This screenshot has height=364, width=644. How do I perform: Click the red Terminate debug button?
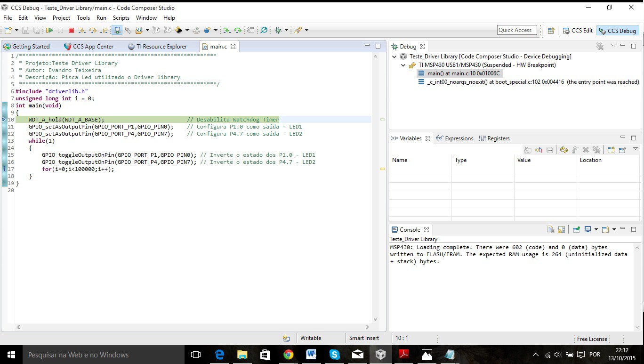(x=71, y=30)
